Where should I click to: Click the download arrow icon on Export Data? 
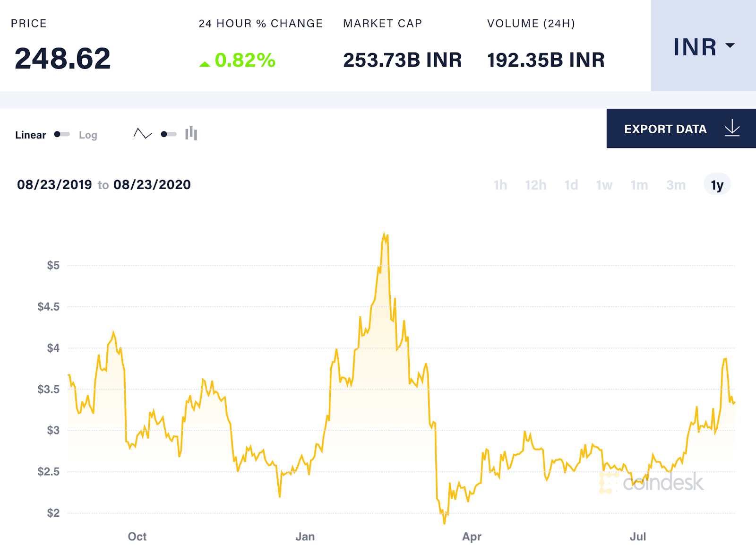731,129
